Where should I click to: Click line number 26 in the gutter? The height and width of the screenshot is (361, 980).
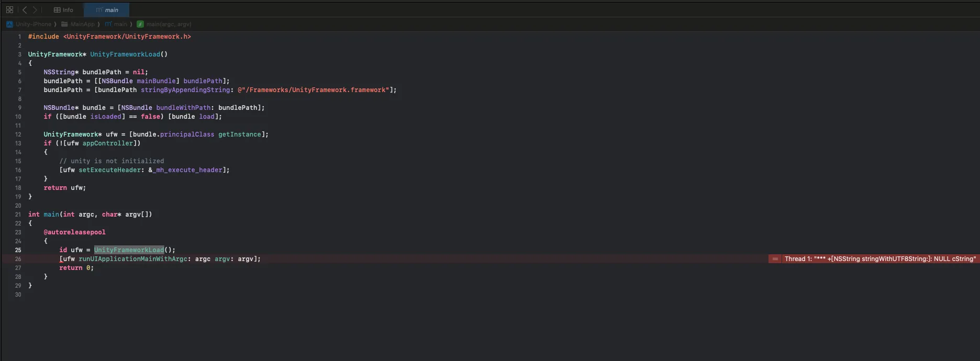pos(18,259)
